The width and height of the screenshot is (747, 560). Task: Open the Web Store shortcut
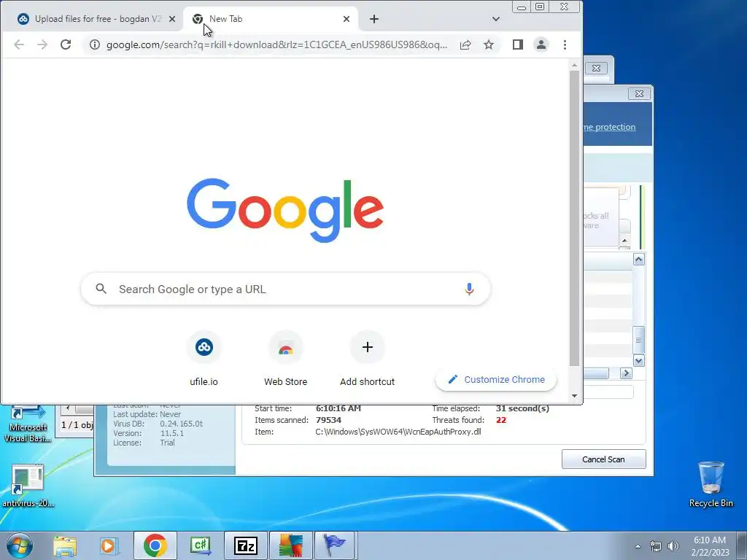tap(286, 359)
